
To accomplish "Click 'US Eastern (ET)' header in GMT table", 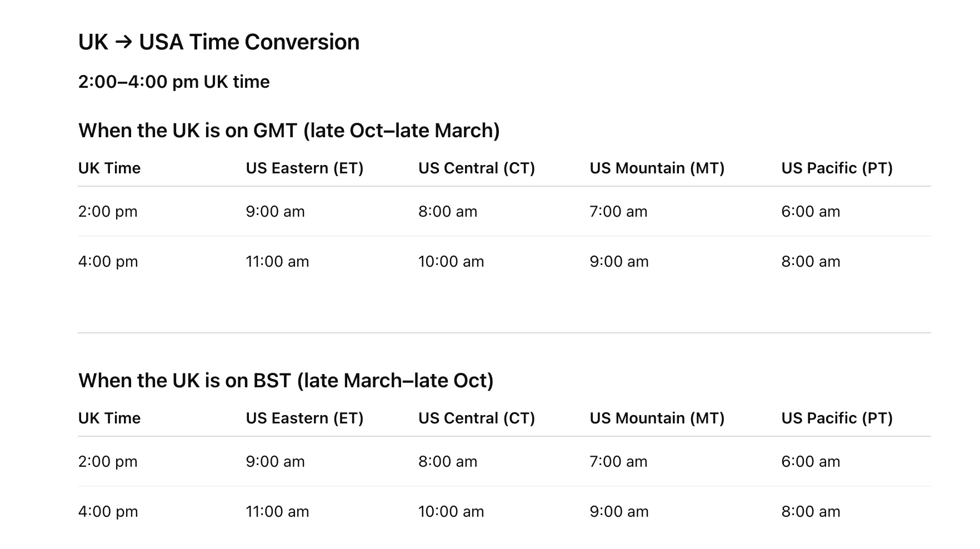I will [x=304, y=168].
